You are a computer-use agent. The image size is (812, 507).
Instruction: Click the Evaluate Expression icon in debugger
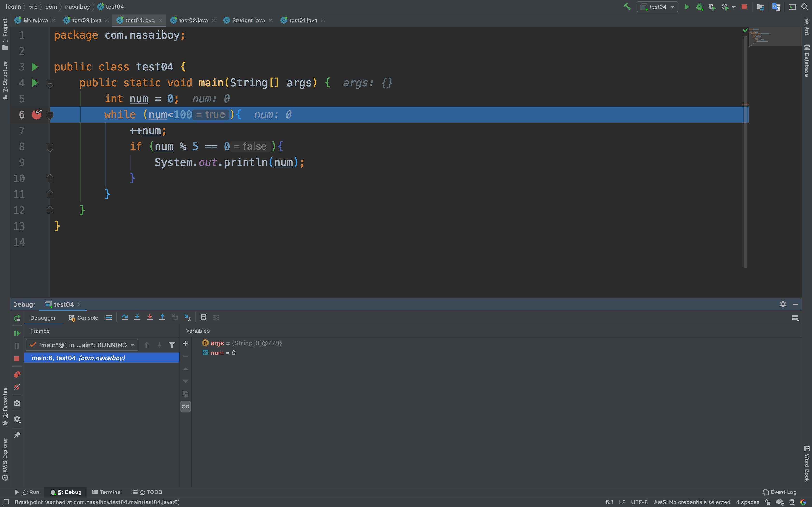click(203, 318)
